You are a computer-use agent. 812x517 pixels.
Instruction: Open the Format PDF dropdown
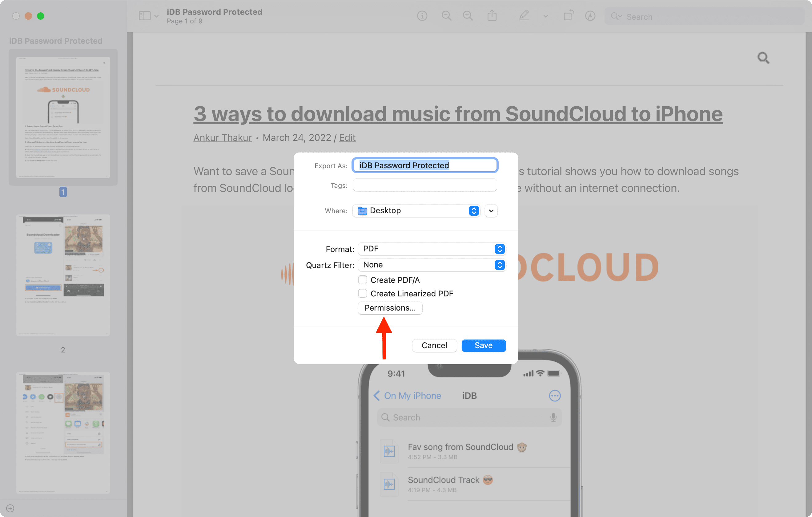coord(432,249)
